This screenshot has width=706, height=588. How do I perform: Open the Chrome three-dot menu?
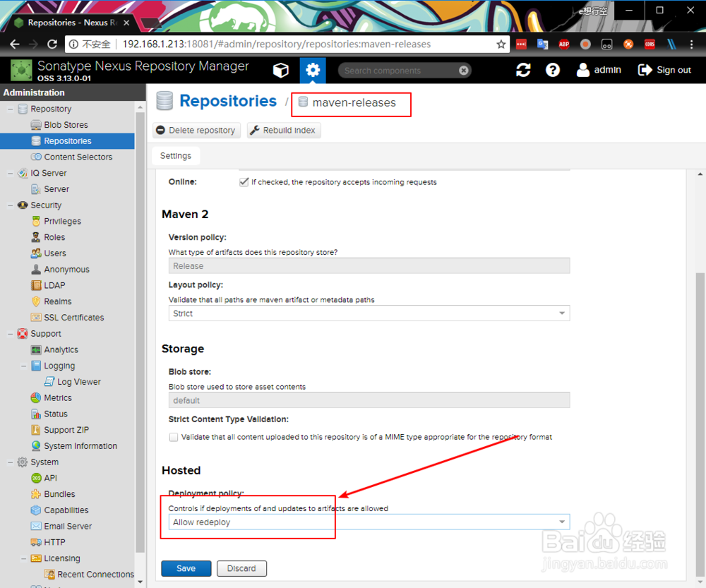click(692, 44)
